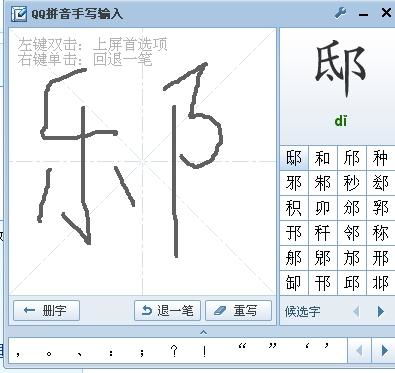The image size is (395, 373).
Task: Go to next page of 候选字 candidates
Action: [380, 312]
